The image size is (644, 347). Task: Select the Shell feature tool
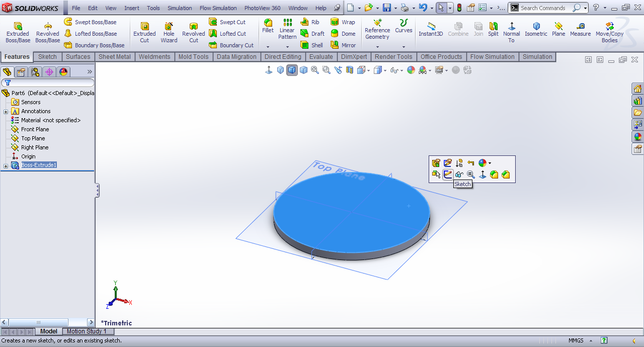click(312, 45)
